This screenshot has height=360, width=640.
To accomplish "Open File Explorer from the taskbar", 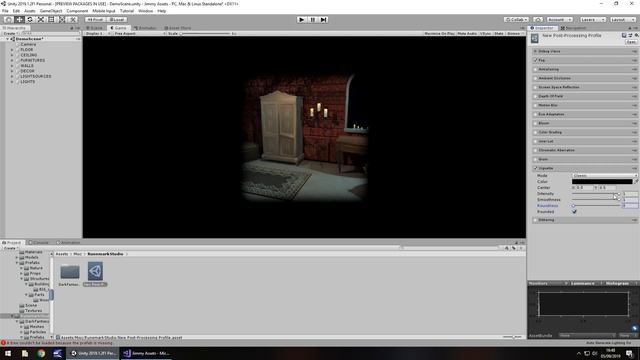I will click(x=24, y=353).
